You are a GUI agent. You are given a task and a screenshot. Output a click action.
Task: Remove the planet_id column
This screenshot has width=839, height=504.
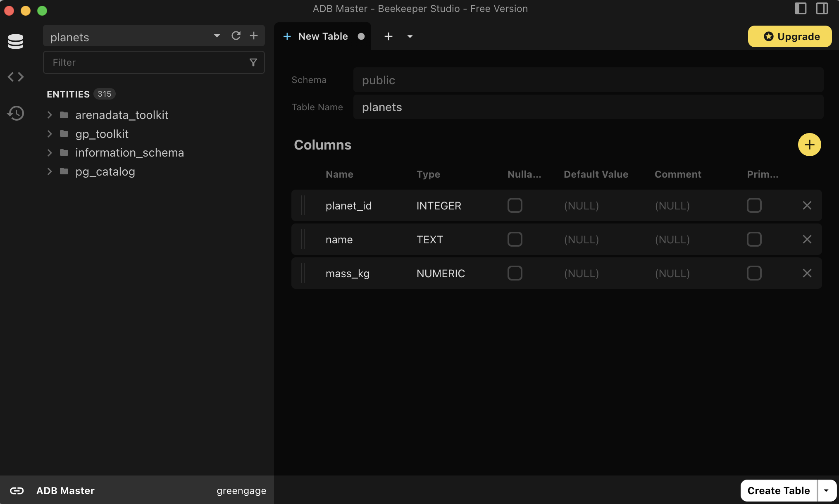tap(807, 205)
